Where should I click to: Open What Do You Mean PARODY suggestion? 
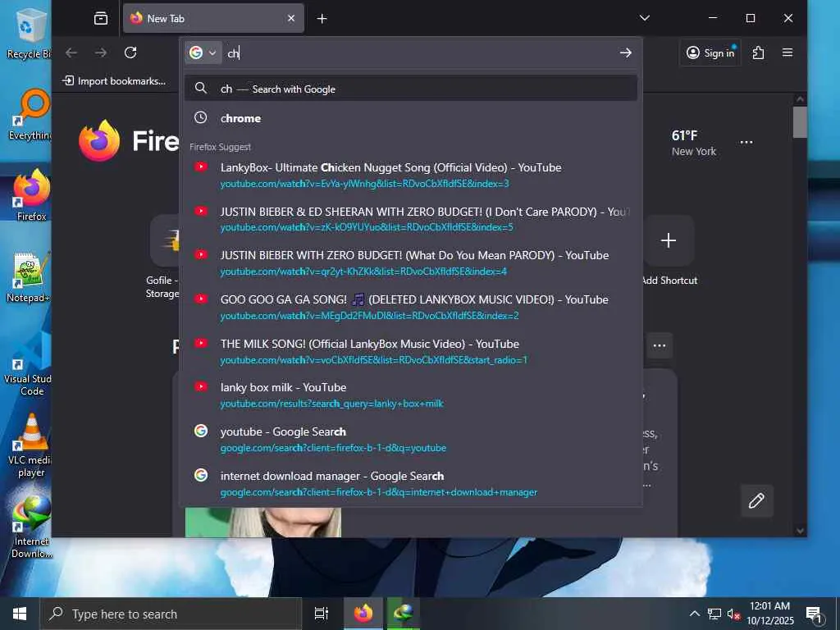[411, 263]
